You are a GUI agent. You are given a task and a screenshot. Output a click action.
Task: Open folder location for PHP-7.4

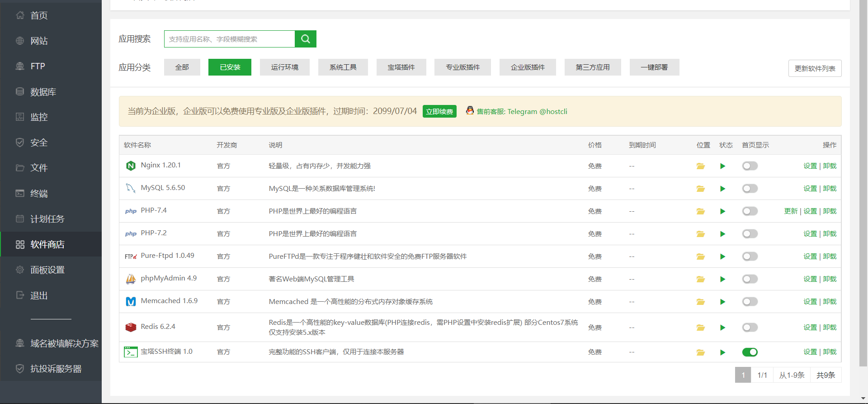(701, 211)
